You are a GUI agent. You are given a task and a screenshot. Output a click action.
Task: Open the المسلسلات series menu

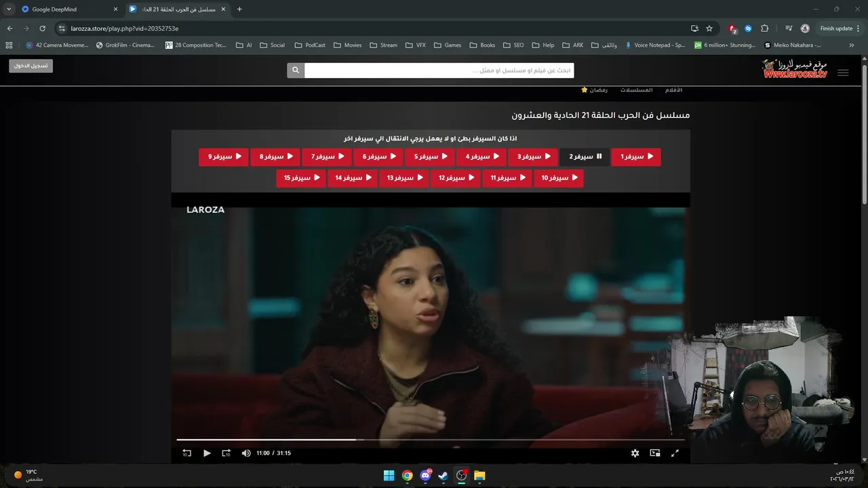click(636, 90)
